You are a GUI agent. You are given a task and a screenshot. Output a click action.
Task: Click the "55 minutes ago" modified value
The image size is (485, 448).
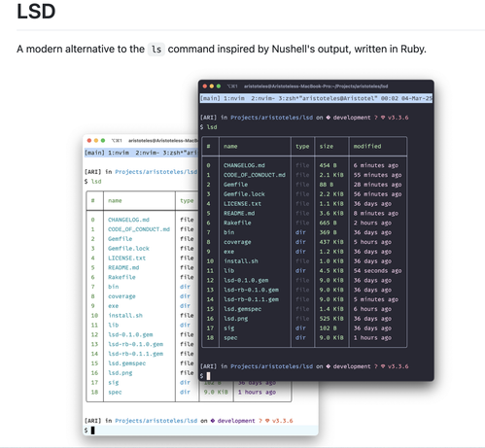point(377,175)
